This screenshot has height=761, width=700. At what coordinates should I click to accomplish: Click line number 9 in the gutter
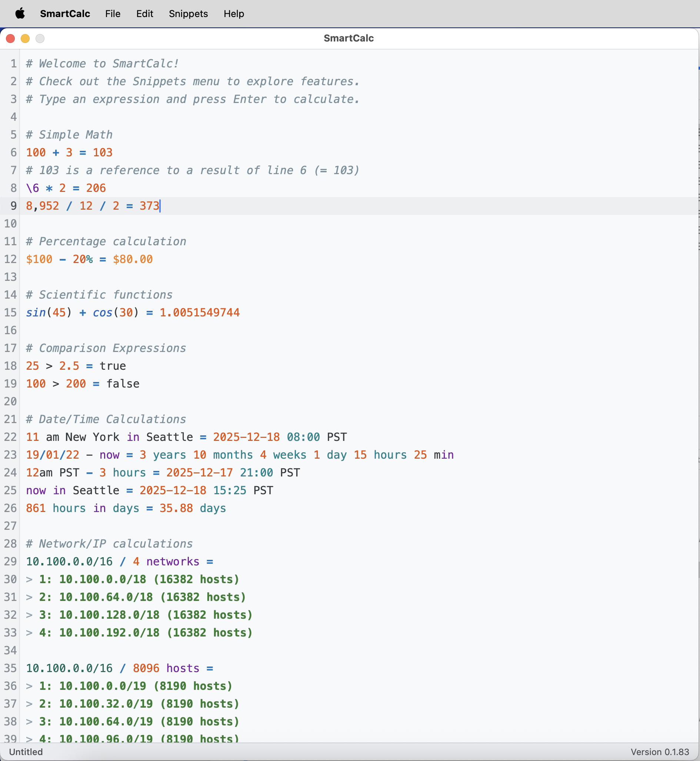coord(14,206)
